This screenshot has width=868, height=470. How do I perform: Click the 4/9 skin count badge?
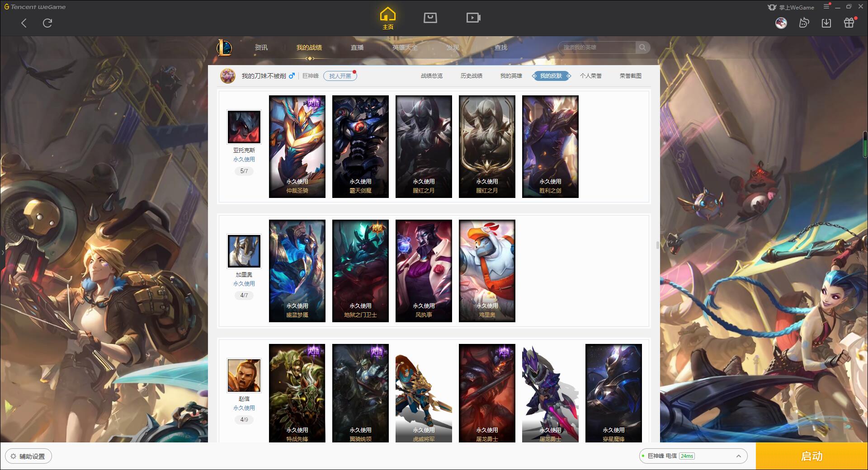click(x=244, y=419)
